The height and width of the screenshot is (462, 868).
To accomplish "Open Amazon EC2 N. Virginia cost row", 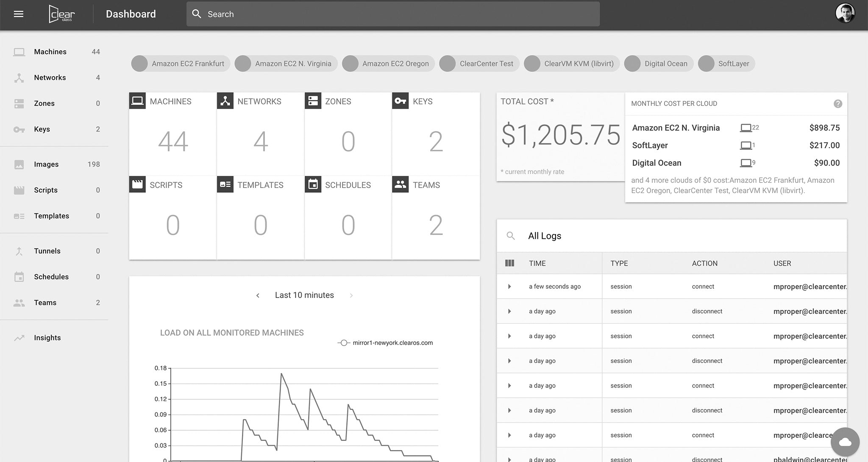I will (x=736, y=128).
